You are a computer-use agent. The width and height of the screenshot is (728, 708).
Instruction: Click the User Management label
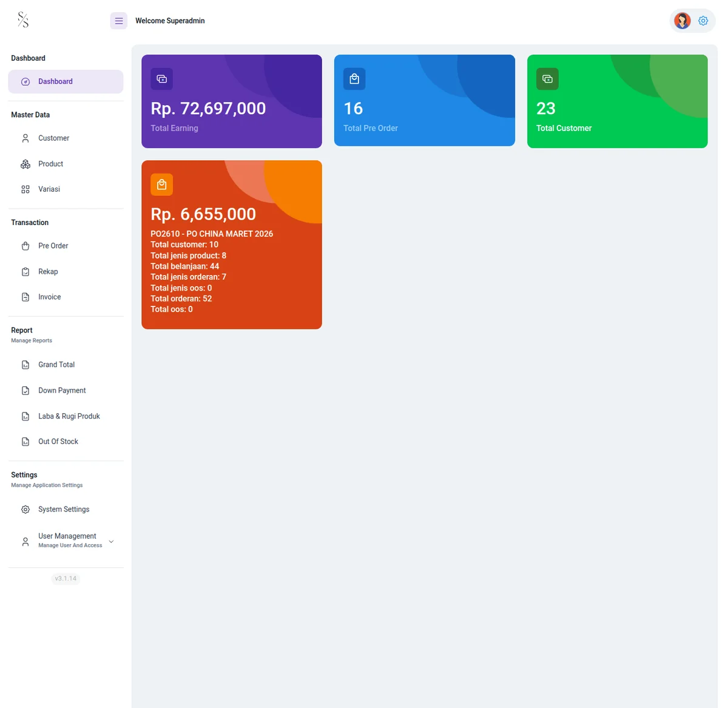coord(67,536)
